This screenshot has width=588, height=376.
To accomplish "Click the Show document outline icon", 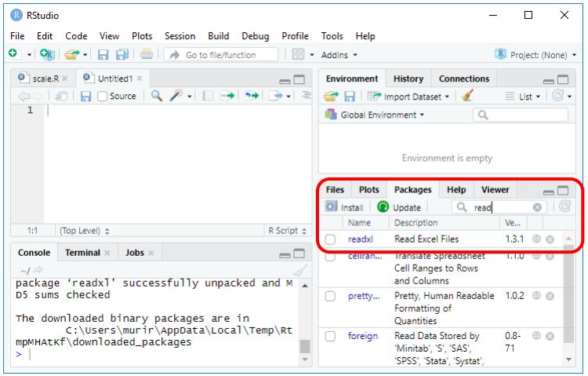I will 306,95.
